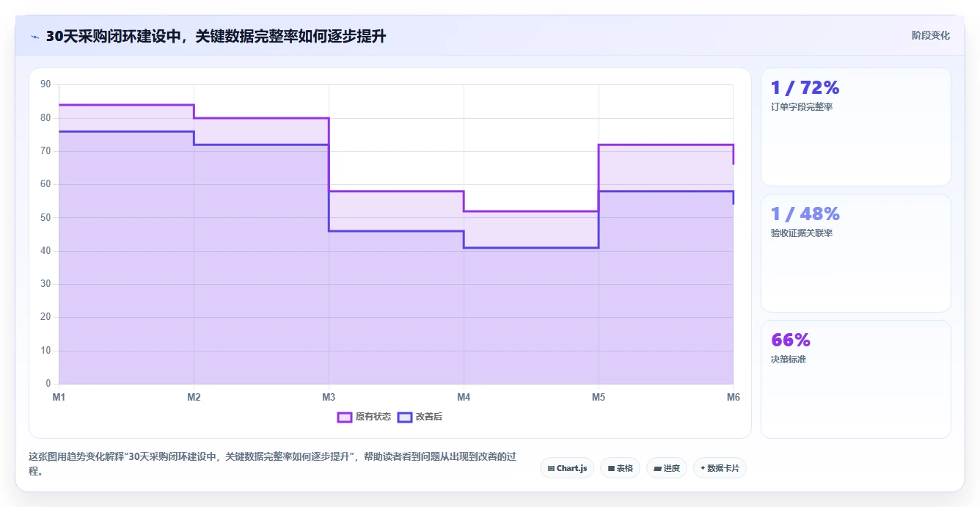This screenshot has height=507, width=980.
Task: Click the M5 axis label
Action: tap(599, 397)
